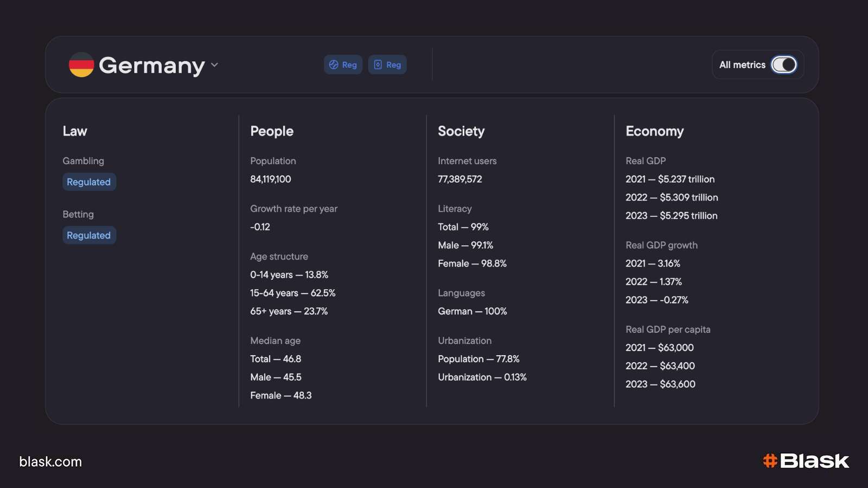Viewport: 868px width, 488px height.
Task: Click the playing card Reg badge
Action: pyautogui.click(x=387, y=65)
